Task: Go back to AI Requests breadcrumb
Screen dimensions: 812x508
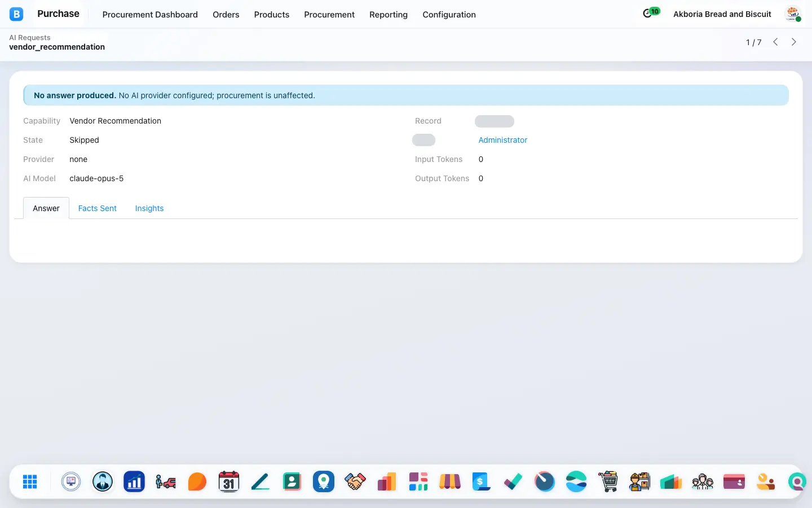Action: click(x=30, y=37)
